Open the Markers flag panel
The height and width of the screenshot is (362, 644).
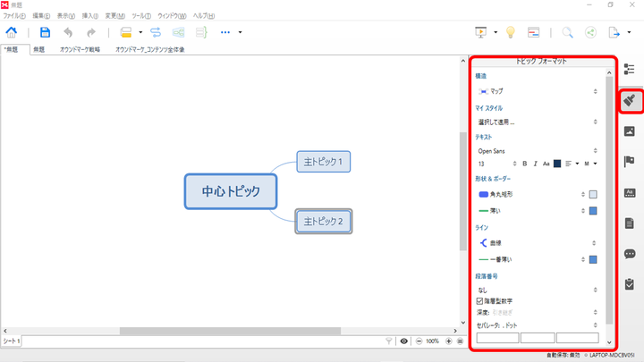pyautogui.click(x=629, y=162)
